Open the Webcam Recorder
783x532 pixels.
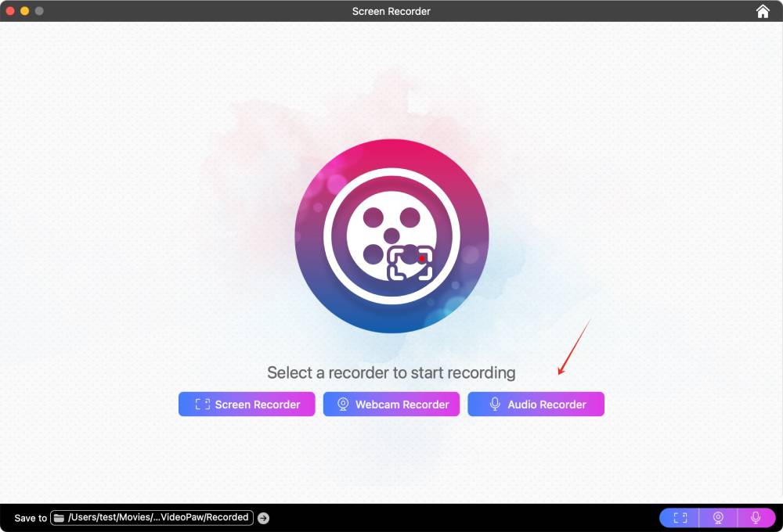point(391,404)
